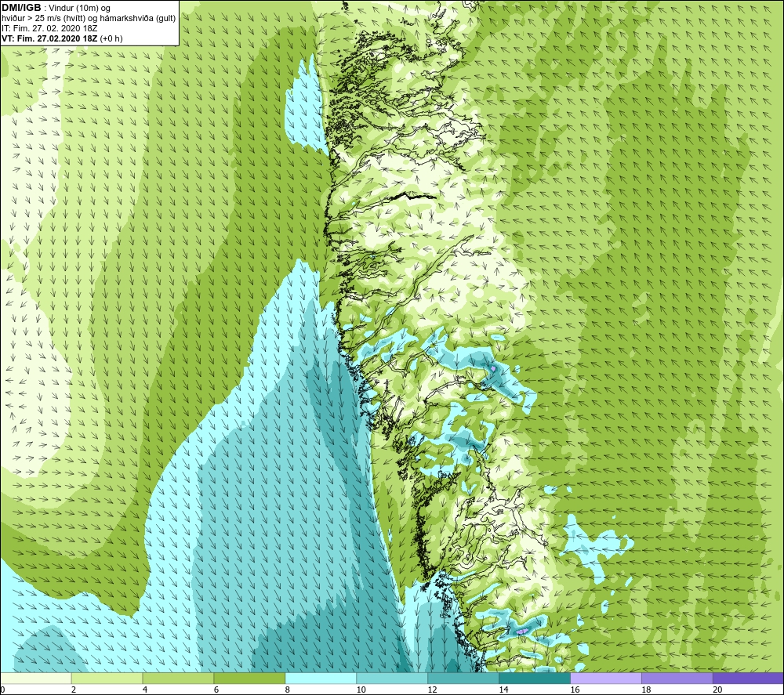This screenshot has width=784, height=695.
Task: Click the scale label '18'
Action: 646,690
